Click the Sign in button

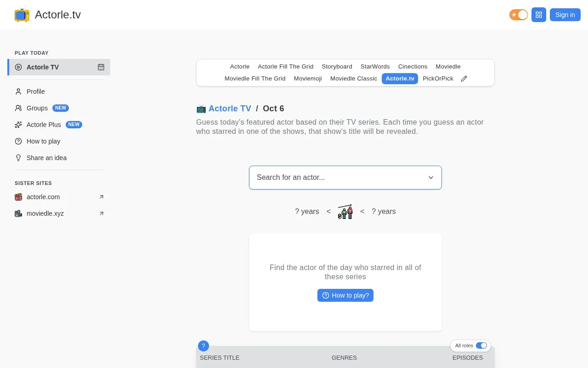565,15
